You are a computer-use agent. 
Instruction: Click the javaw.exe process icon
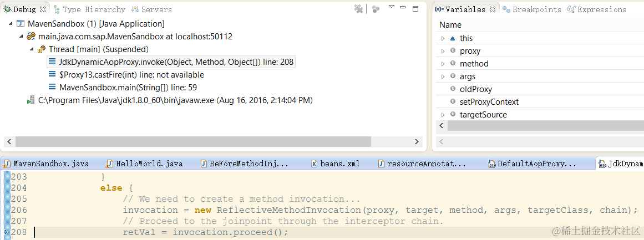pos(31,100)
